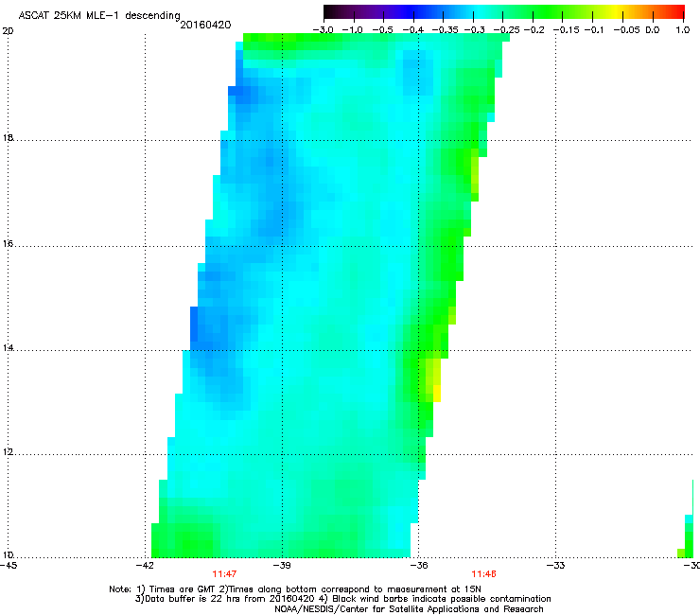Click the darkest blue cell on swath's left edge near 14.5N

194,324
